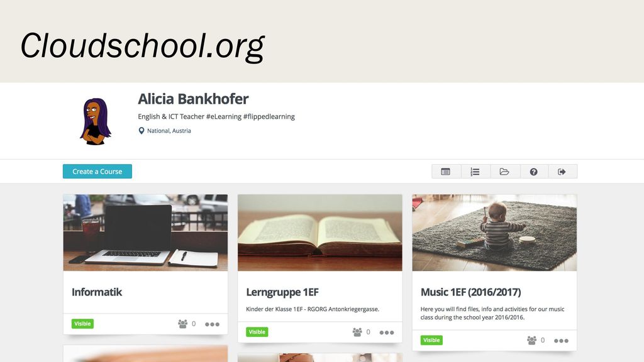This screenshot has width=644, height=362.
Task: Click members icon on Informatik card
Action: [183, 324]
